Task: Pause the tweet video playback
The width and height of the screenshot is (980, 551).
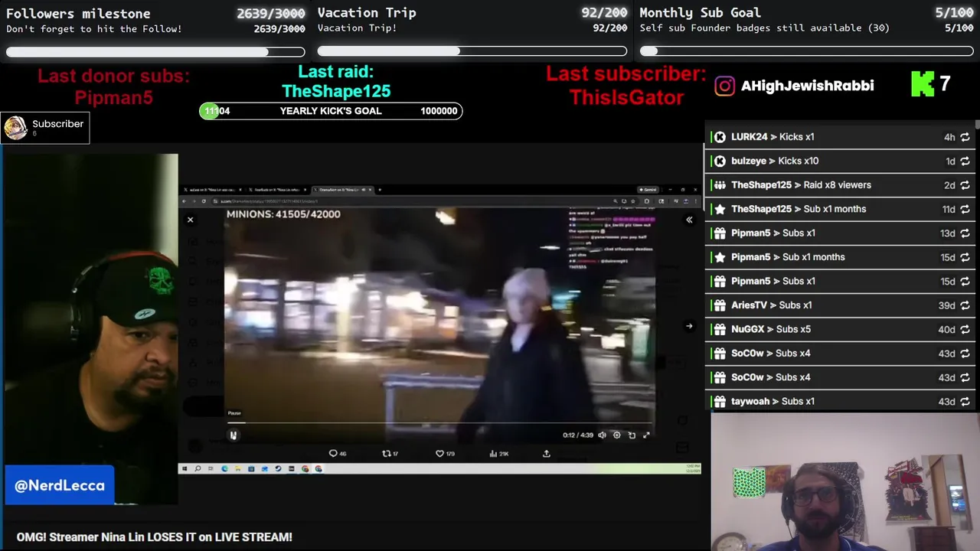Action: click(x=234, y=435)
